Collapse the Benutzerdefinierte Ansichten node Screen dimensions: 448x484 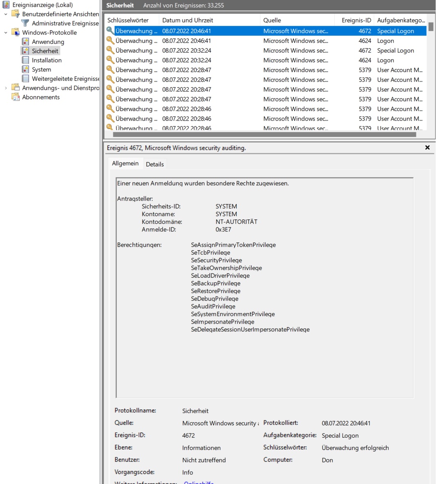pyautogui.click(x=6, y=14)
